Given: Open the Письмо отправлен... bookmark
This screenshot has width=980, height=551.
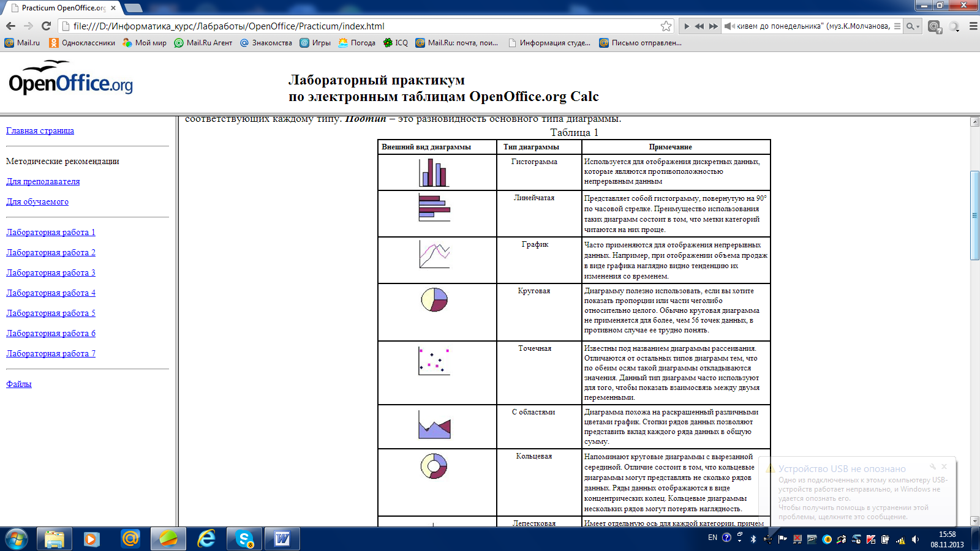Looking at the screenshot, I should click(640, 43).
